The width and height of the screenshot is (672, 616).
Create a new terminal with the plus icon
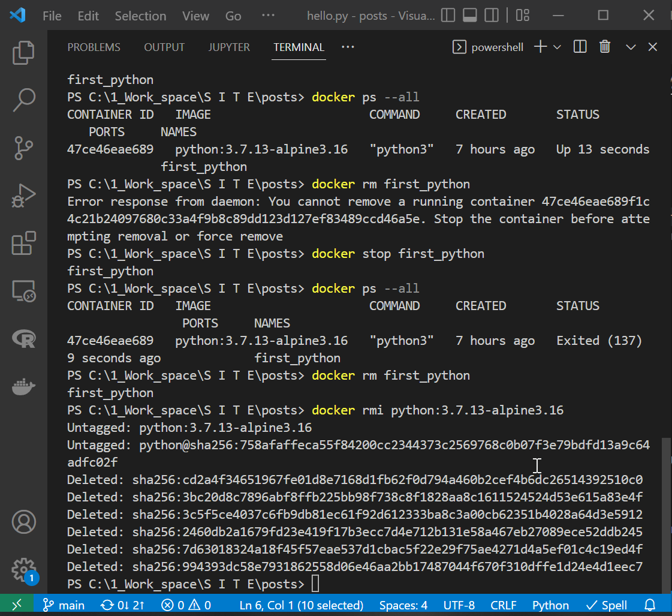point(539,47)
